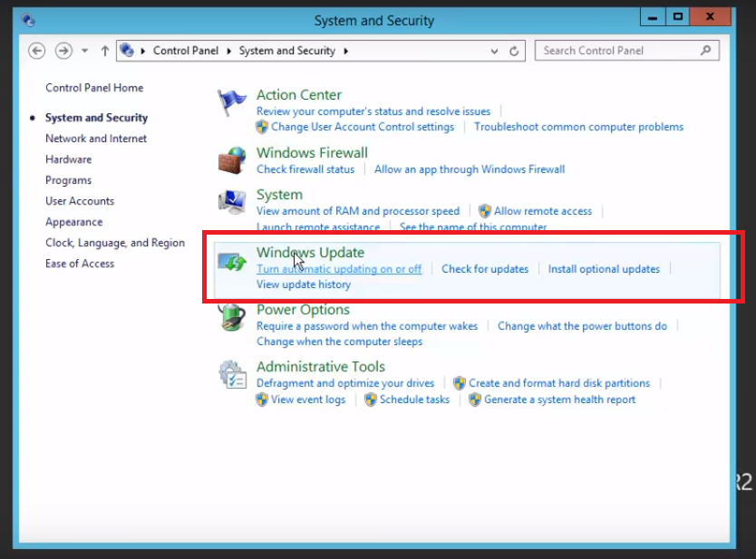Create and format hard disk partitions
Image resolution: width=756 pixels, height=559 pixels.
[559, 383]
